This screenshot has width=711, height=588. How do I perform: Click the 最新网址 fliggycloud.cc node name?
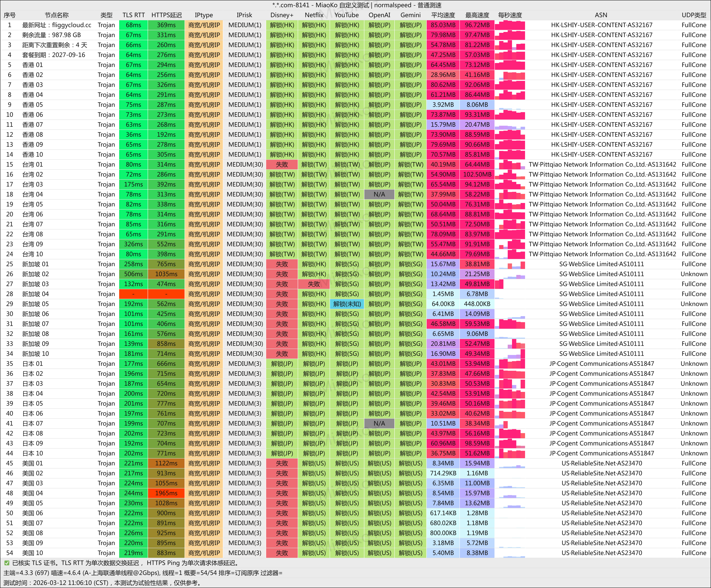(x=56, y=25)
